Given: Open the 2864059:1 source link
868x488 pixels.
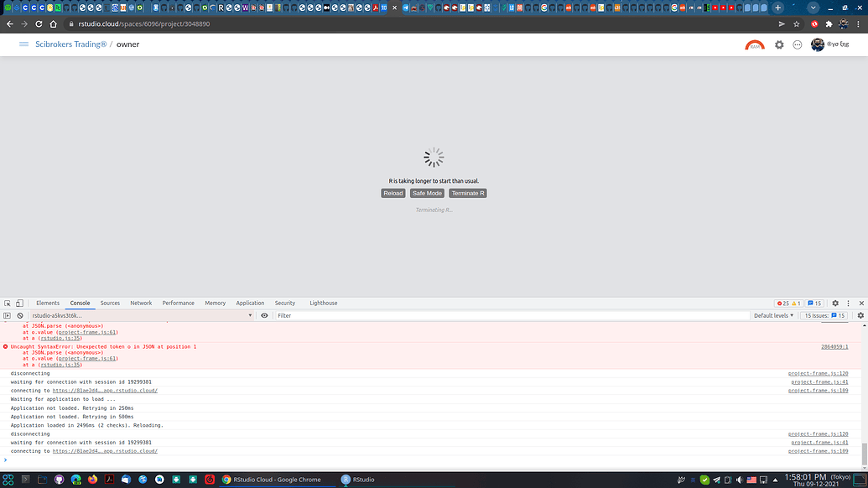Looking at the screenshot, I should 834,347.
